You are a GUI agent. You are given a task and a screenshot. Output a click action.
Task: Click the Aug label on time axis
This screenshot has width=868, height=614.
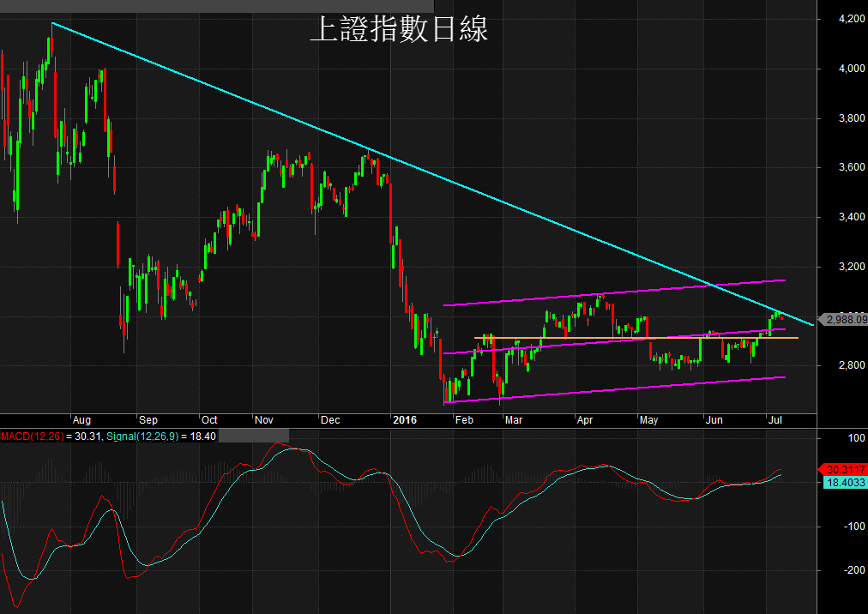81,420
